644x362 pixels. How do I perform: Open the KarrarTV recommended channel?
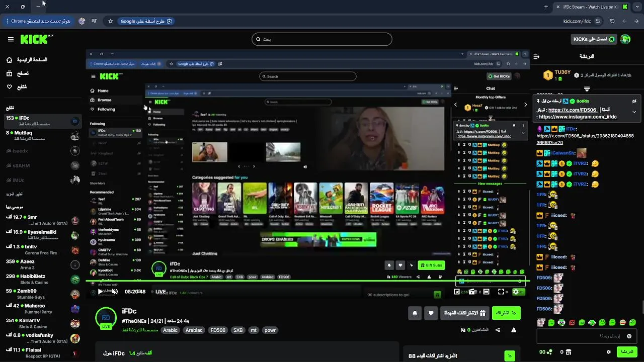click(x=43, y=323)
